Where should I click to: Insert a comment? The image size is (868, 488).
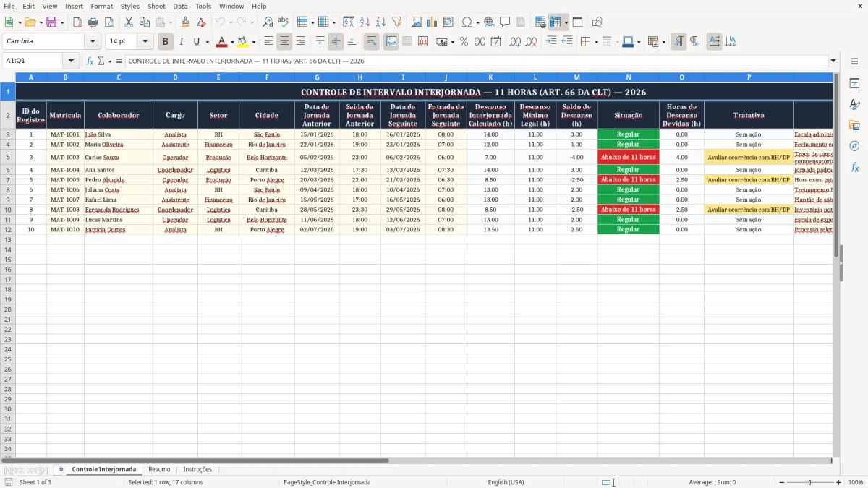(x=505, y=22)
